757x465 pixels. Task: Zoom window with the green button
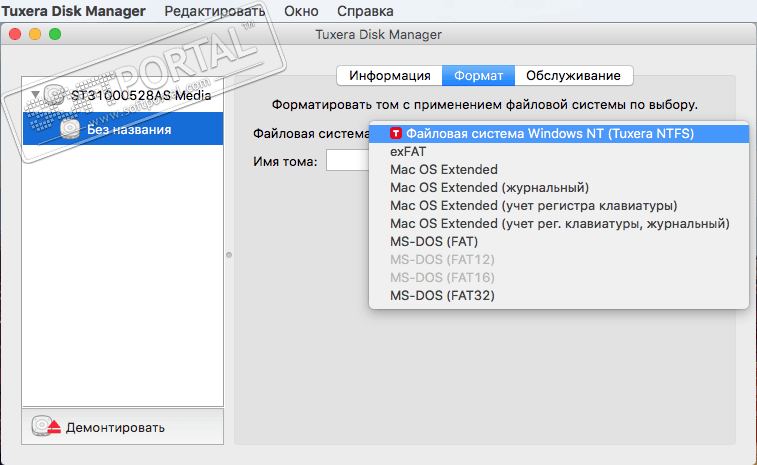click(55, 34)
